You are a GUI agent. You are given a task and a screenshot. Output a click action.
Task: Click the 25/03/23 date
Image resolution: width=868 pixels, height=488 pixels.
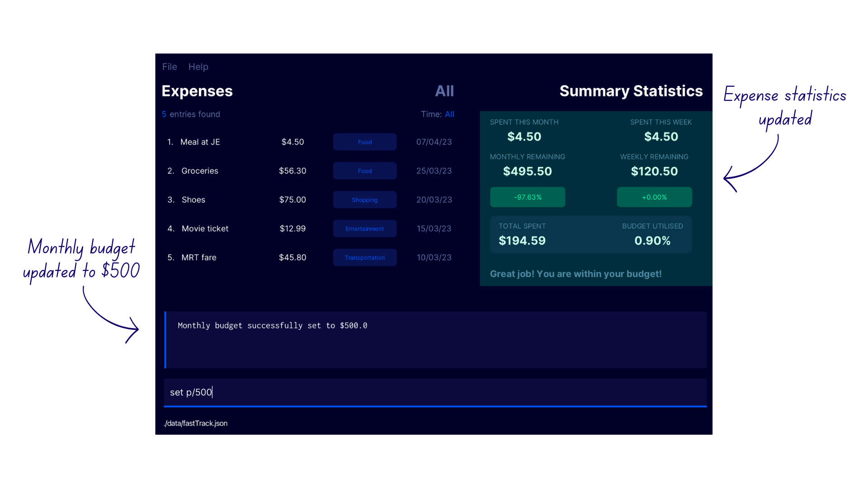point(434,171)
